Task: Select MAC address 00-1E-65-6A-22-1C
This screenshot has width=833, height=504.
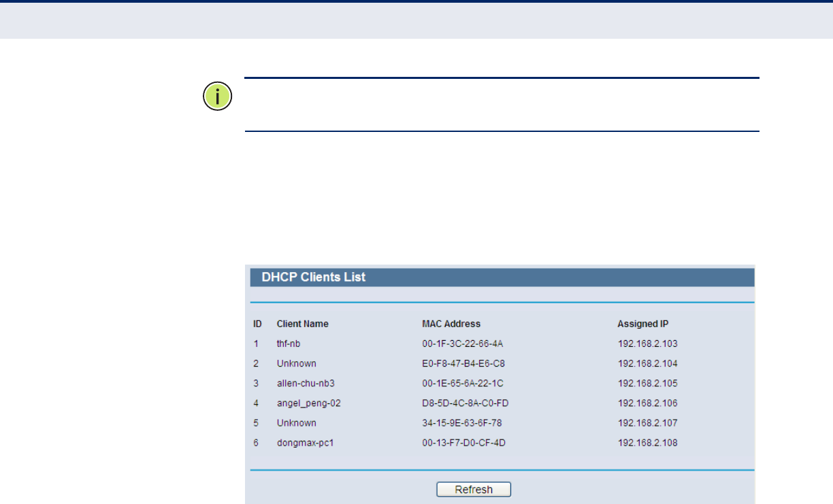Action: point(463,383)
